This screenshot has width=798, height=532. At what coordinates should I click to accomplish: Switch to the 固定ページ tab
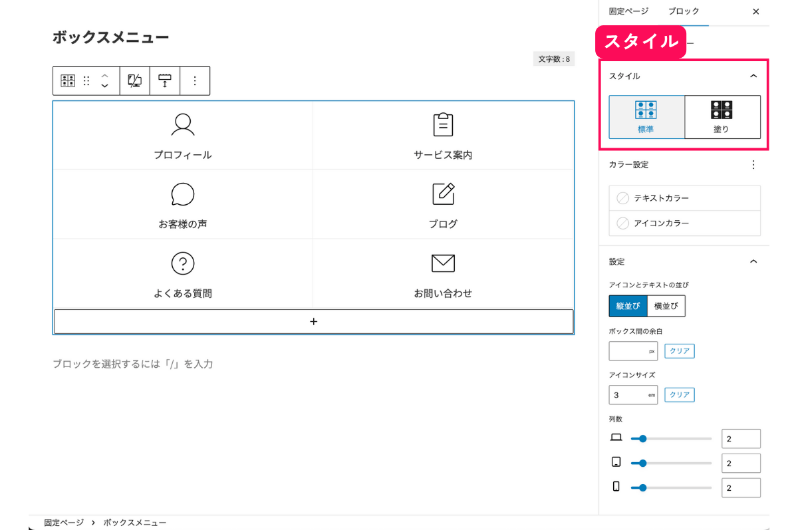(x=628, y=11)
